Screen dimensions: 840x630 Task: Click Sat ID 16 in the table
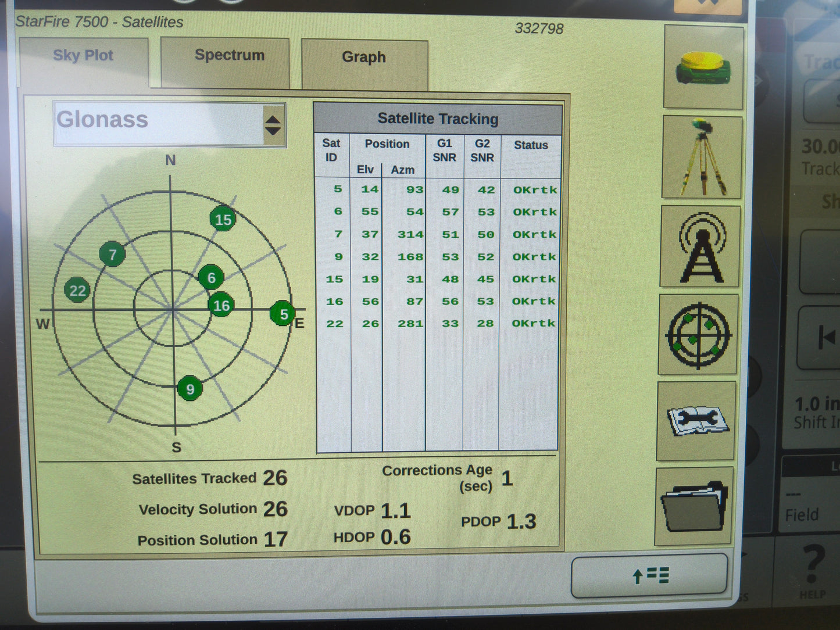[x=334, y=301]
